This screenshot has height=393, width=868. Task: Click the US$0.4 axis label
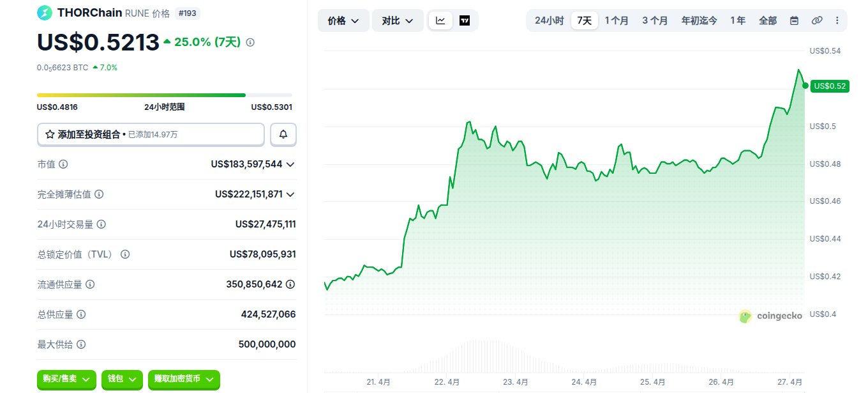coord(823,314)
